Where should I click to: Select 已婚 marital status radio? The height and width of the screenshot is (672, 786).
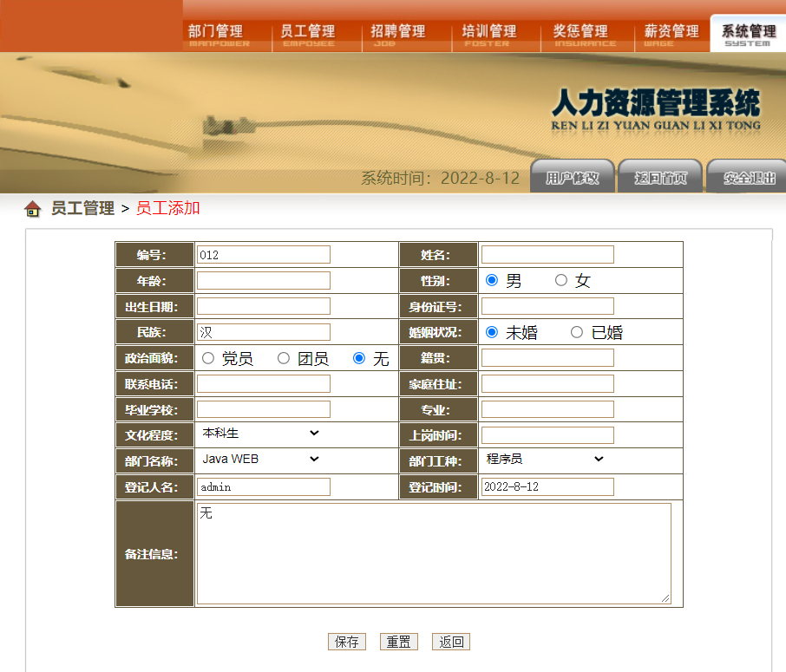[x=577, y=332]
